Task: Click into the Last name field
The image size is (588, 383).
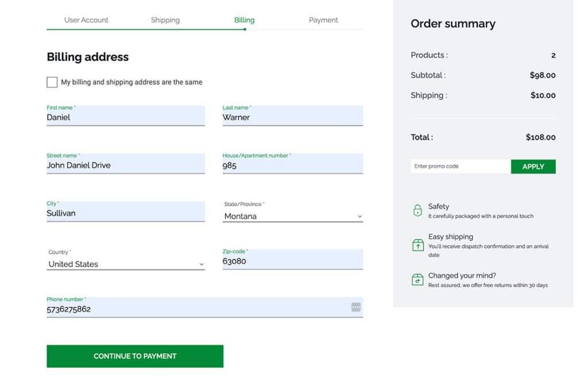Action: point(292,117)
